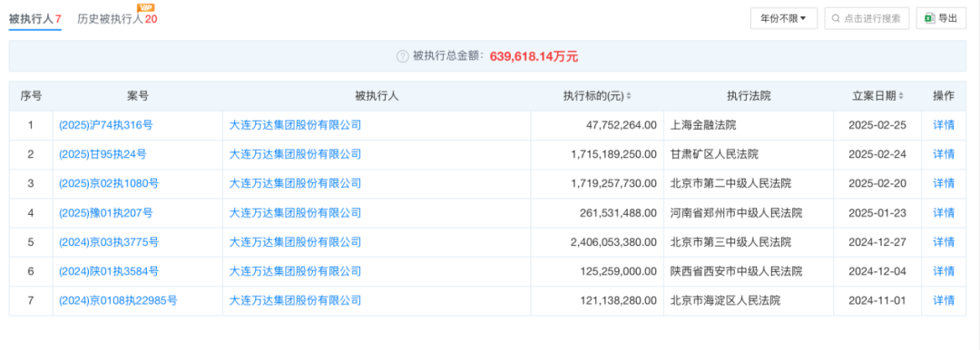This screenshot has height=350, width=980.
Task: Sort by 执行标的(元) column arrows
Action: click(x=629, y=96)
